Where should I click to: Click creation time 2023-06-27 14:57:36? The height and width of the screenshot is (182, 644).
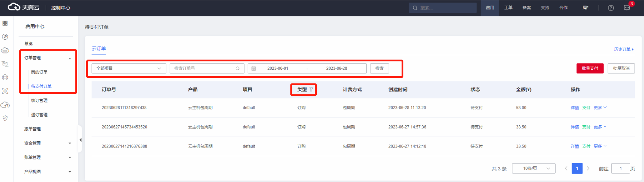407,127
